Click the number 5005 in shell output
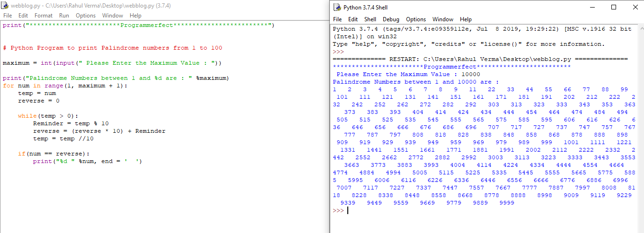The width and height of the screenshot is (644, 233). [x=420, y=173]
